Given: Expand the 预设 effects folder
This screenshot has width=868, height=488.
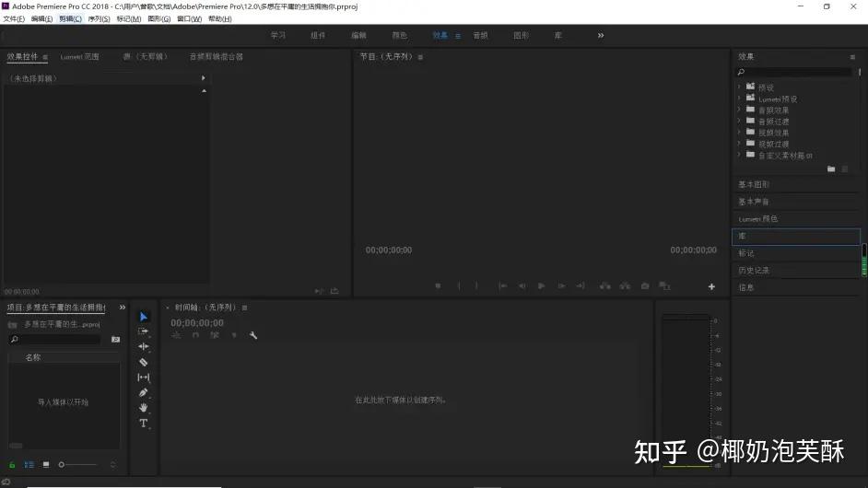Looking at the screenshot, I should tap(739, 87).
